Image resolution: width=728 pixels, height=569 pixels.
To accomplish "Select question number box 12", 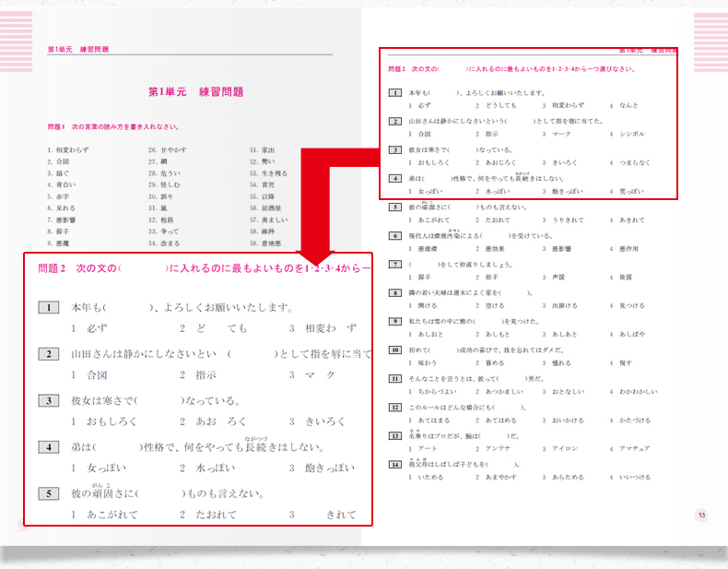I will point(394,407).
